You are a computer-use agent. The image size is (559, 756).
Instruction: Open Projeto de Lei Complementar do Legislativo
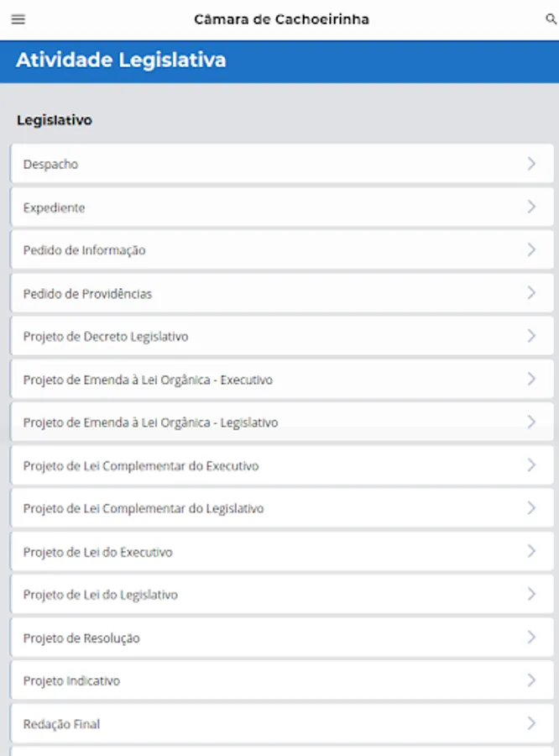pos(144,508)
